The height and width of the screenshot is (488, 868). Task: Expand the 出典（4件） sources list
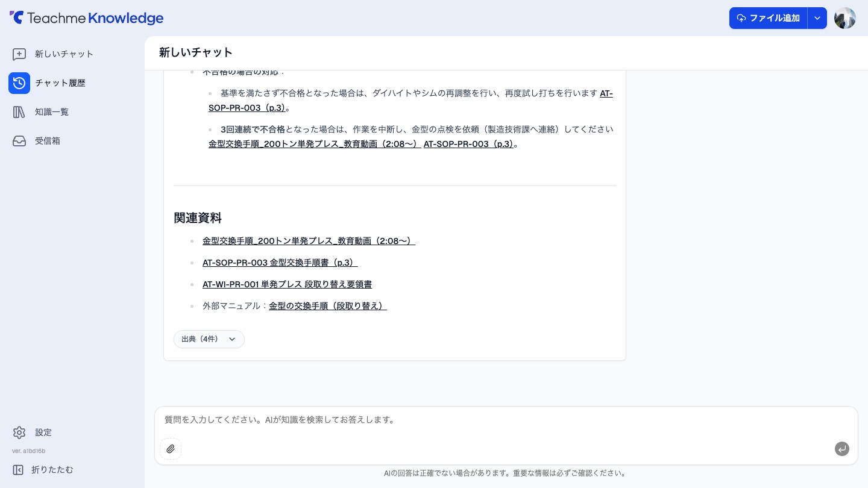(209, 339)
